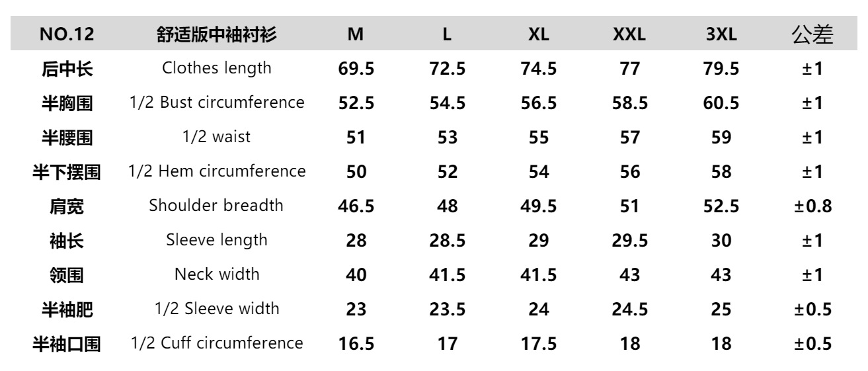
Task: Select the Neck width label
Action: (217, 274)
